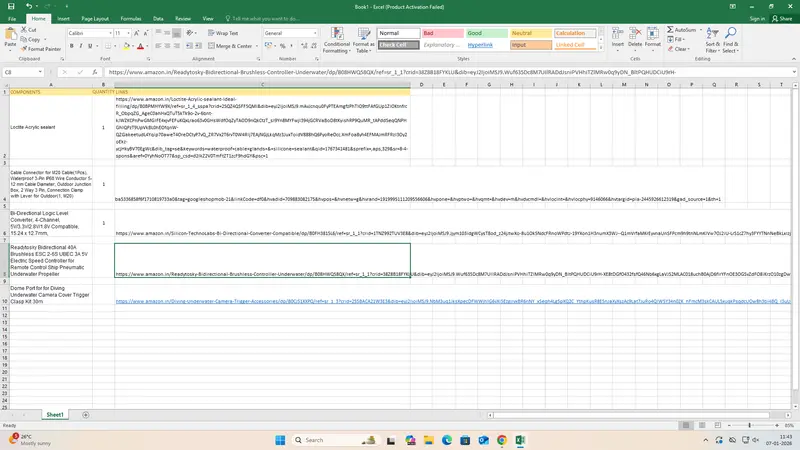Pick the yellow Fill Color swatch
The image size is (800, 450).
click(126, 46)
